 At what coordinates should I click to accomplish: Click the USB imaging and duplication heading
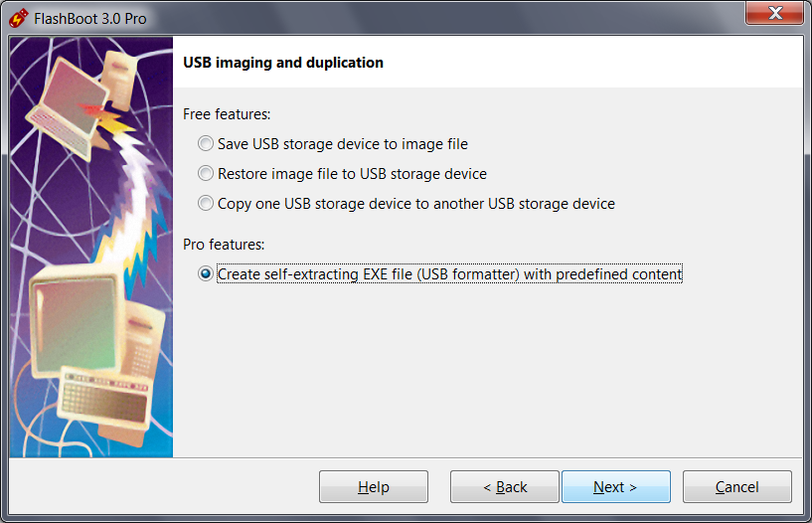click(283, 63)
